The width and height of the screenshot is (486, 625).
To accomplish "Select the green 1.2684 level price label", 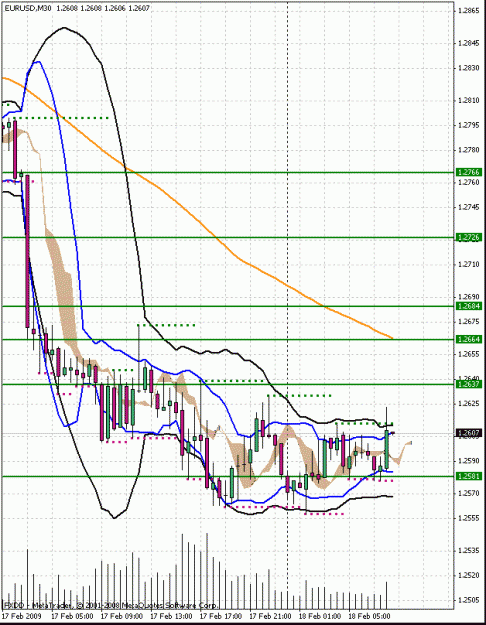I will [x=470, y=306].
